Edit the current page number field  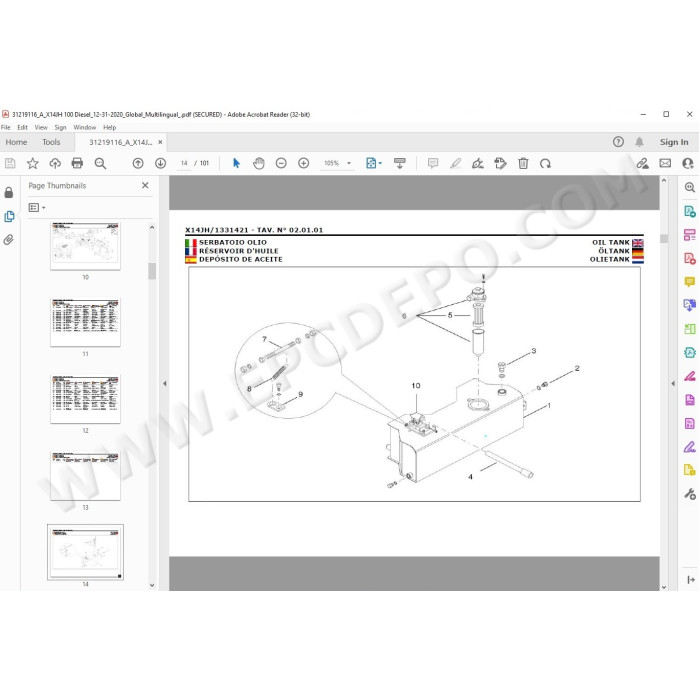pos(184,163)
